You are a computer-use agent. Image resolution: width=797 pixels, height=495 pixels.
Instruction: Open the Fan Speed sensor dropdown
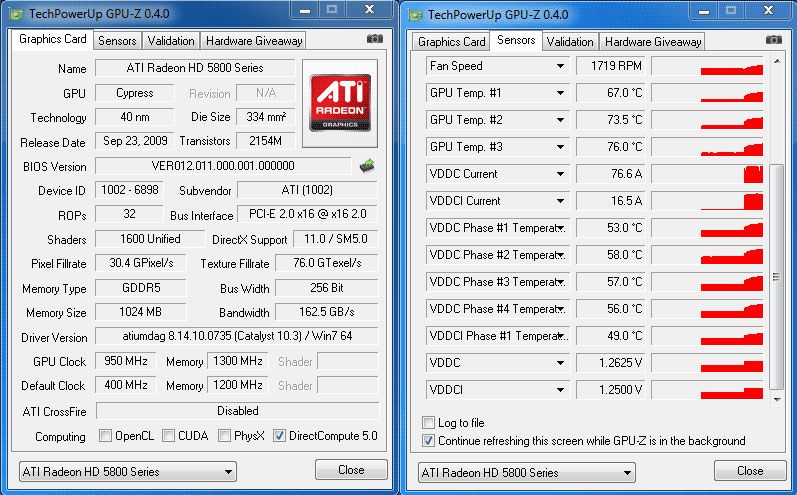[560, 66]
